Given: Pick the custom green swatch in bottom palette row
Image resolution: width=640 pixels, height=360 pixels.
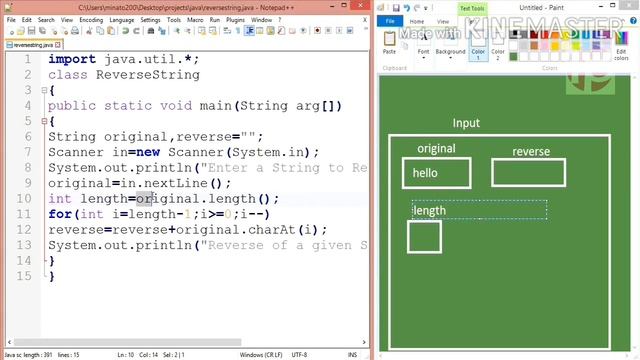Looking at the screenshot, I should pyautogui.click(x=514, y=56).
